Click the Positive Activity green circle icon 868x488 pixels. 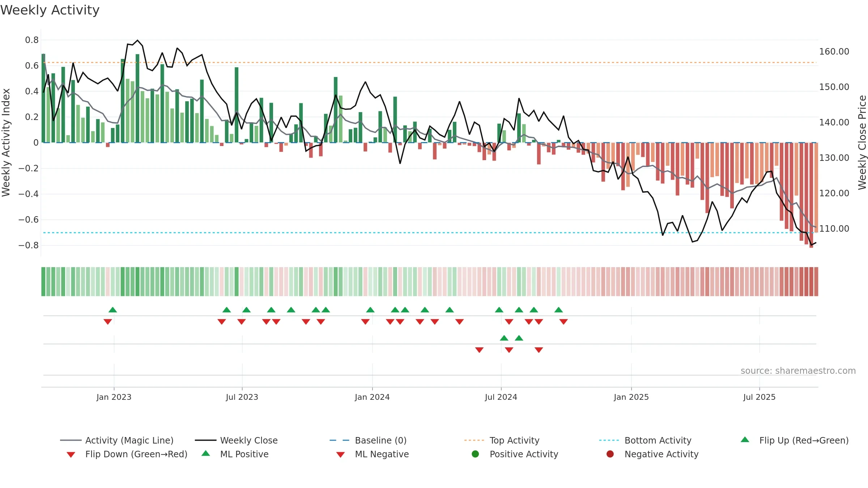(475, 454)
